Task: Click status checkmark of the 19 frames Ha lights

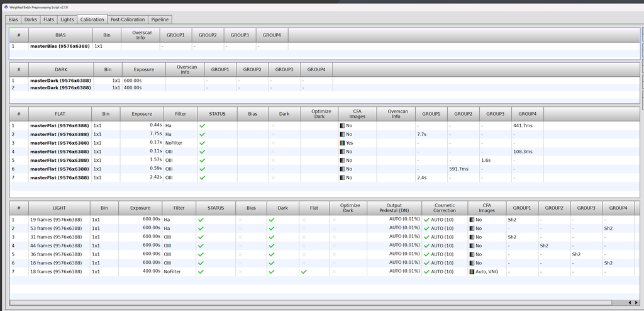Action: [x=201, y=220]
